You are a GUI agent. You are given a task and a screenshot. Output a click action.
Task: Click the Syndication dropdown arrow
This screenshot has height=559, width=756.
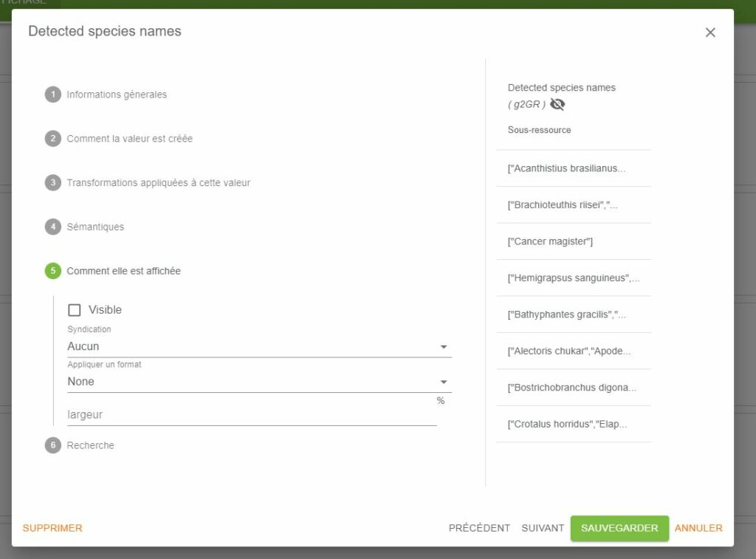click(444, 347)
